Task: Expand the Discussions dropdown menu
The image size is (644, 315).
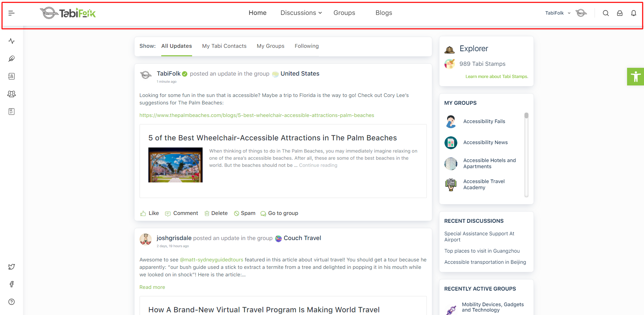Action: pyautogui.click(x=301, y=13)
